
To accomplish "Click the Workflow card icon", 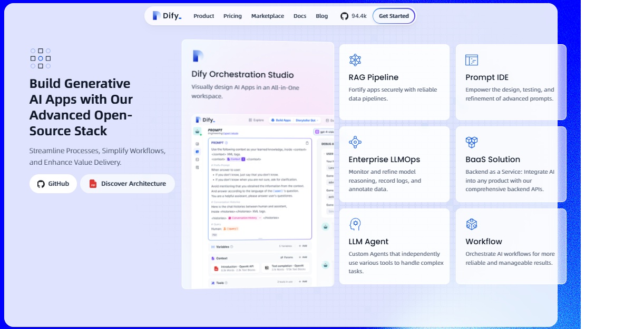I will click(472, 224).
